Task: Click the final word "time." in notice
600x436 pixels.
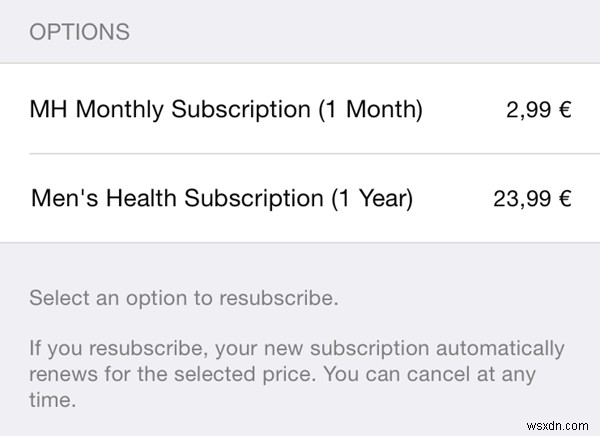Action: pyautogui.click(x=52, y=400)
